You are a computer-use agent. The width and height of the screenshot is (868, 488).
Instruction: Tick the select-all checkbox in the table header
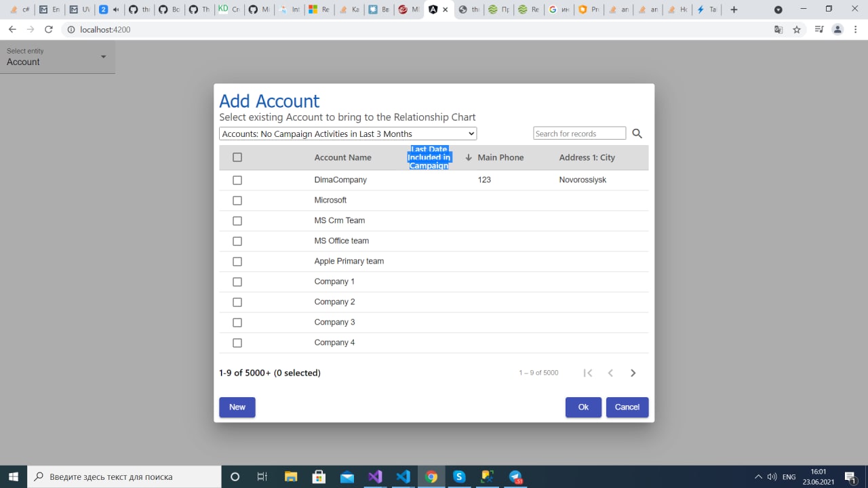tap(237, 157)
